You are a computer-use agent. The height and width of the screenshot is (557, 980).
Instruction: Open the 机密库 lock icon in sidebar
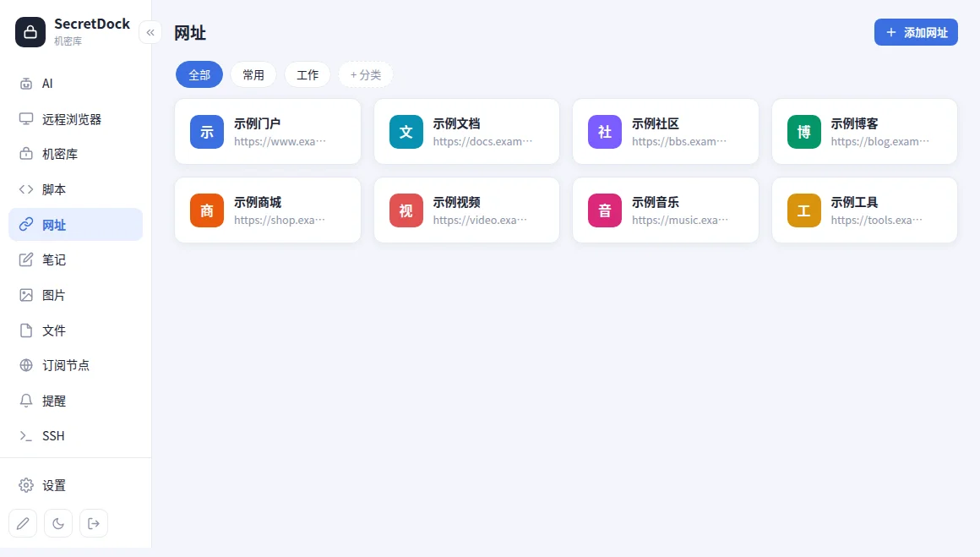coord(25,154)
